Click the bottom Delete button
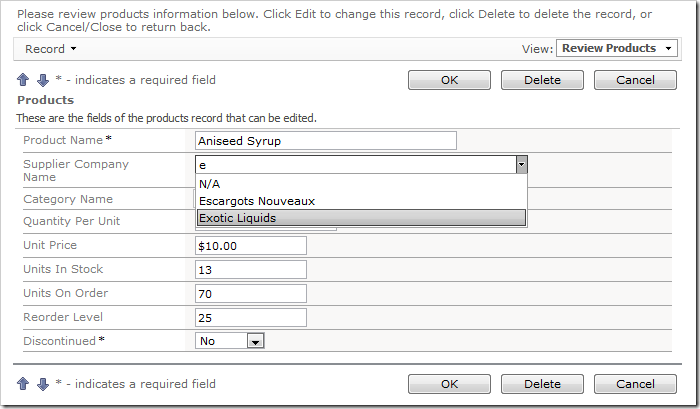Image resolution: width=700 pixels, height=409 pixels. point(542,384)
